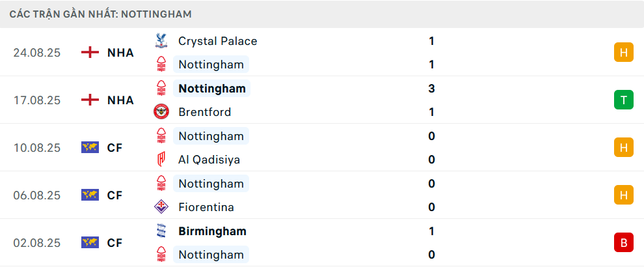Screen dimensions: 644x271
Task: Click the Fiorentina club crest
Action: 161,207
